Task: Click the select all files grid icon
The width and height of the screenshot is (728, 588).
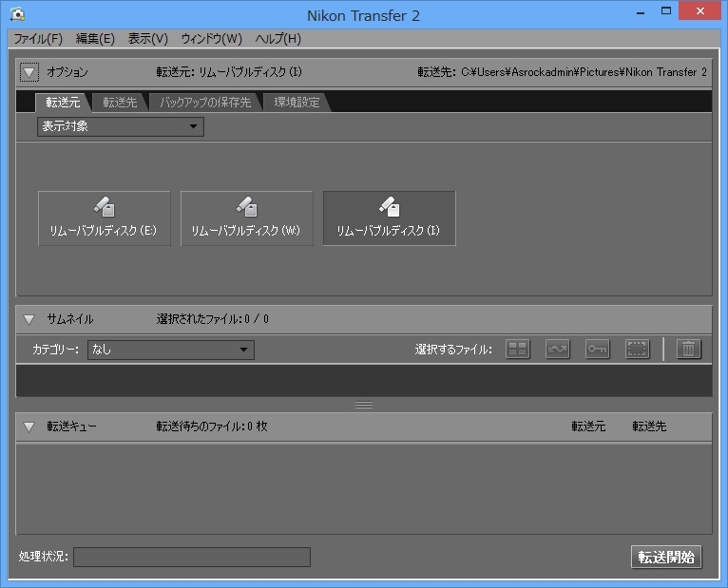Action: pyautogui.click(x=517, y=349)
